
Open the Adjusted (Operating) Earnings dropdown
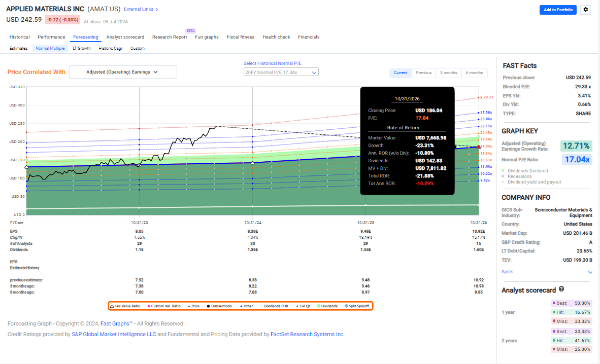123,71
